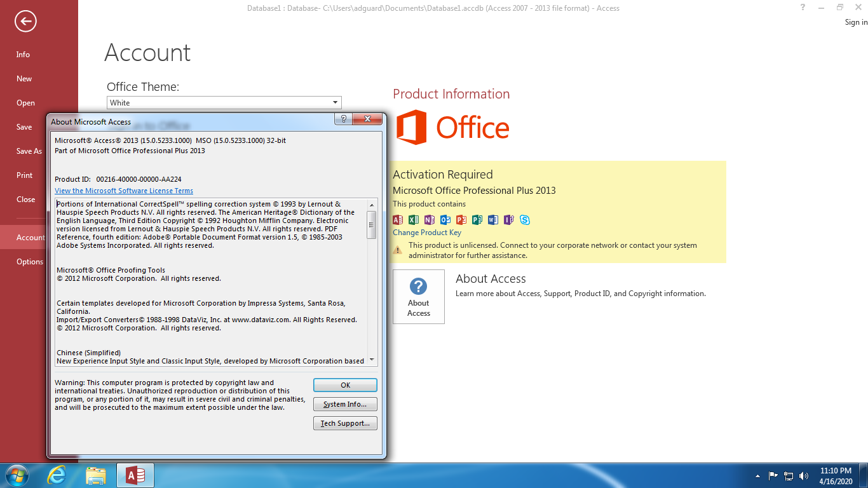
Task: Open Windows Explorer from the taskbar
Action: (x=96, y=475)
